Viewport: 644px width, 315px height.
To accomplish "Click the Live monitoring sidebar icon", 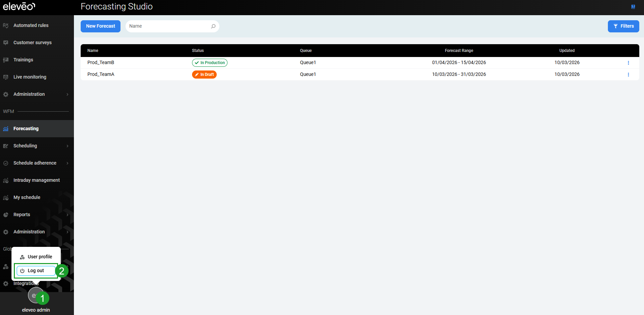I will 6,77.
